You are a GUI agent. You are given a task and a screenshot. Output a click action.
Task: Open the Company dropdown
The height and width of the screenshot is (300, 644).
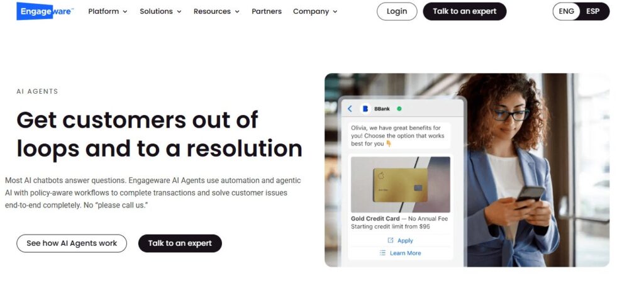point(315,11)
